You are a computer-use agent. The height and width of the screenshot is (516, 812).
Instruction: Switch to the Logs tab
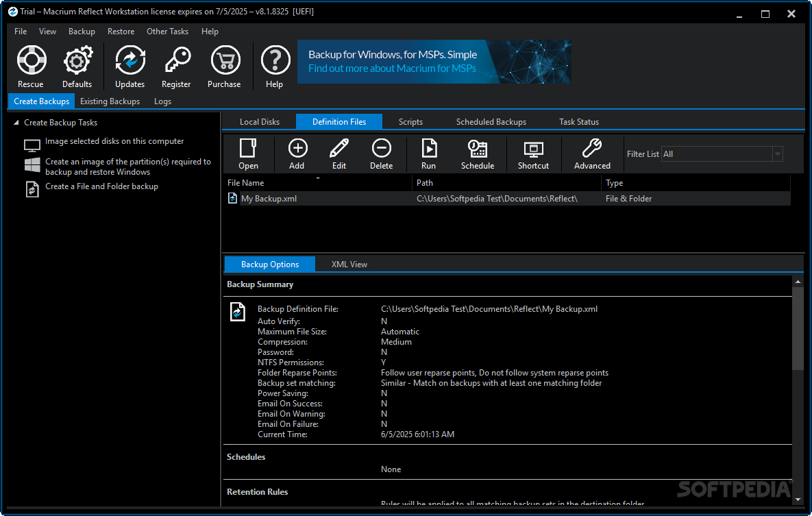(x=162, y=101)
